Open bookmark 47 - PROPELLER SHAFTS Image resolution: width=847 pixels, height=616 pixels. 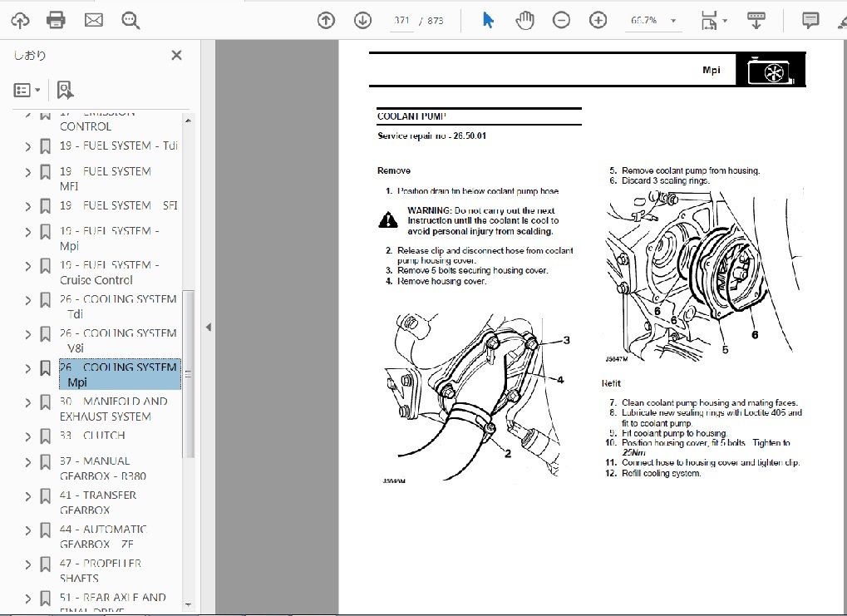coord(101,570)
